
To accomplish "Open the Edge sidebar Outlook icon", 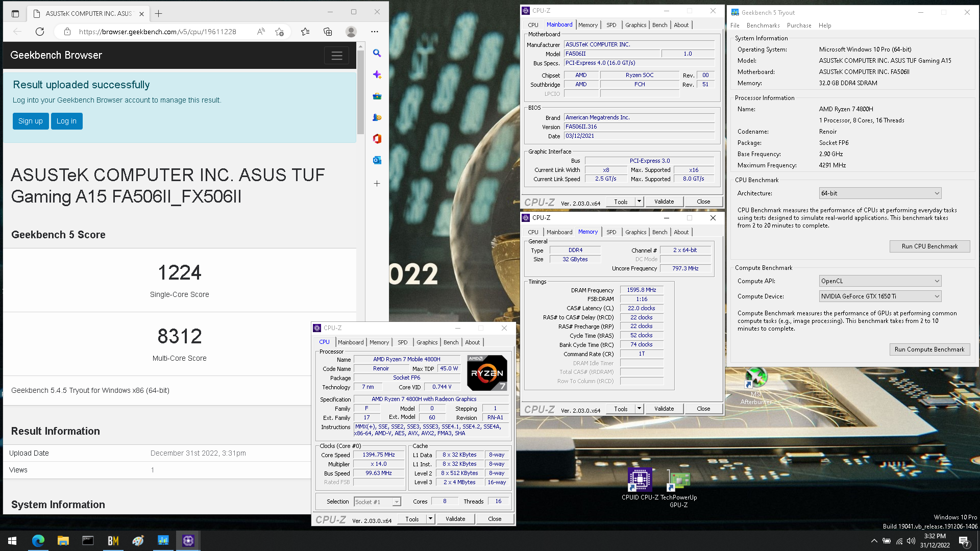I will pos(377,160).
